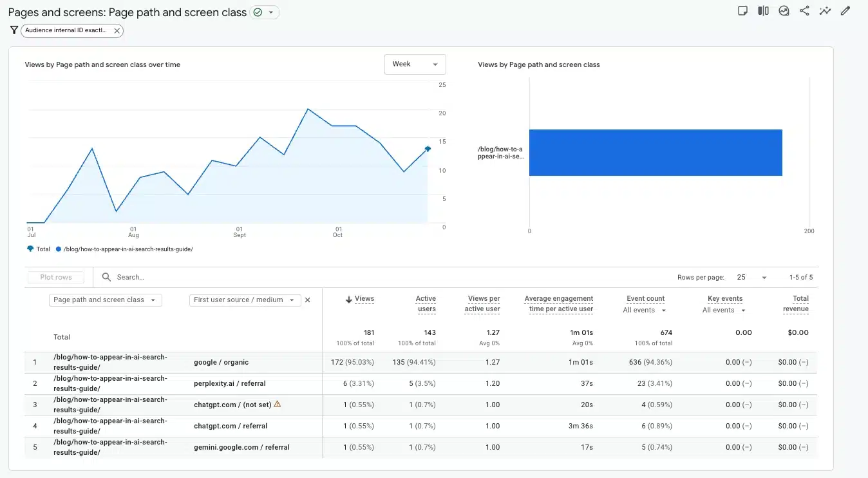Open the Insights sparkline icon
Screen dimensions: 868x478
click(825, 11)
